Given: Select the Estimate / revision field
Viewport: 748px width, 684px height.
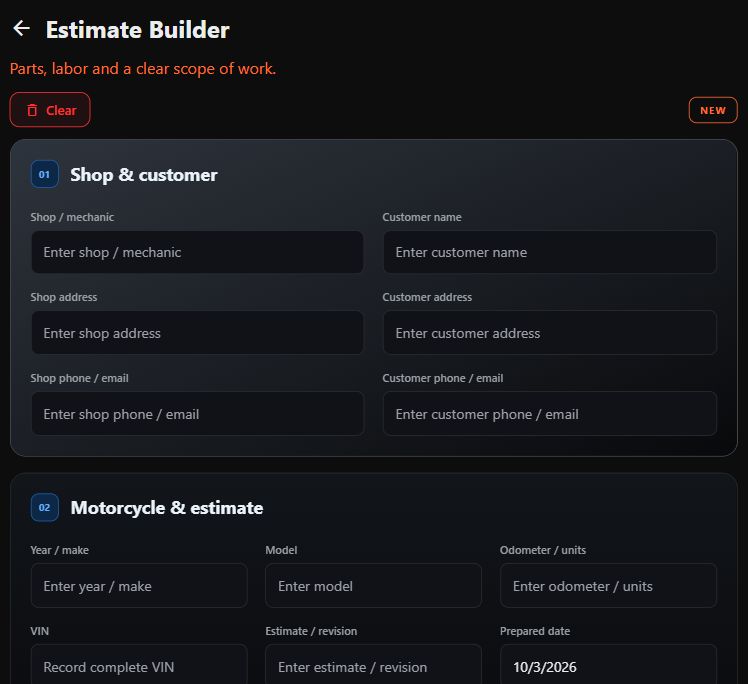Looking at the screenshot, I should [x=374, y=665].
